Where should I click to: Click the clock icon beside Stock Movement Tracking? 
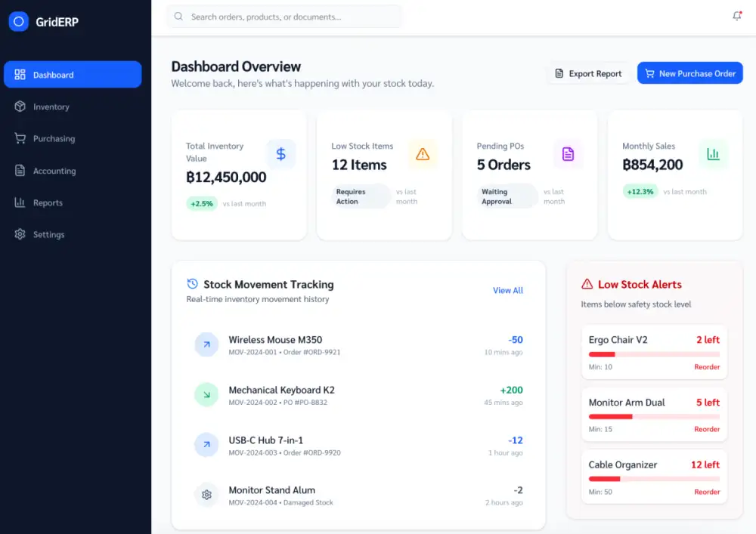[x=194, y=285]
